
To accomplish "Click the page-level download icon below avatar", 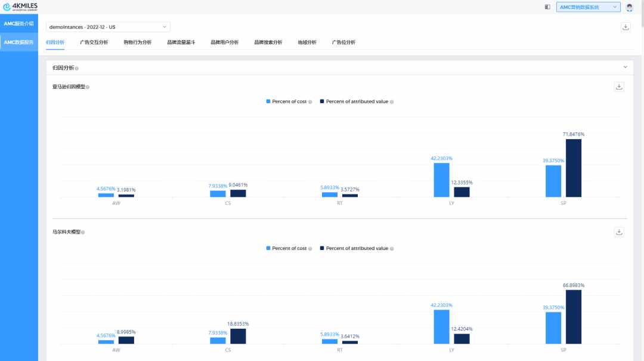I will (626, 27).
